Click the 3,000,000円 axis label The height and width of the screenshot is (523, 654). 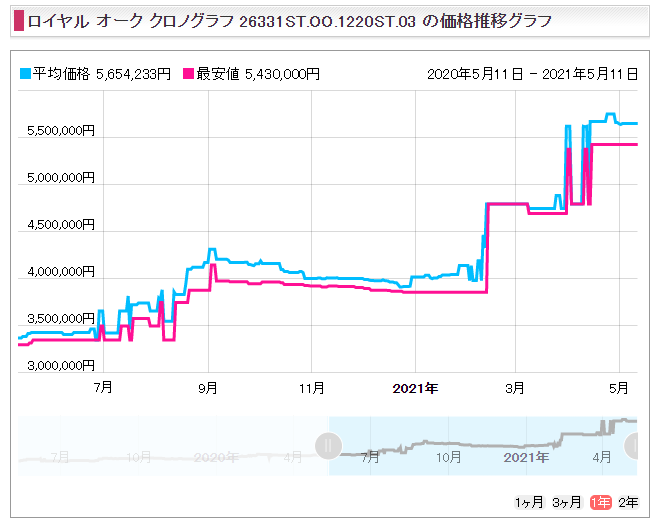61,366
